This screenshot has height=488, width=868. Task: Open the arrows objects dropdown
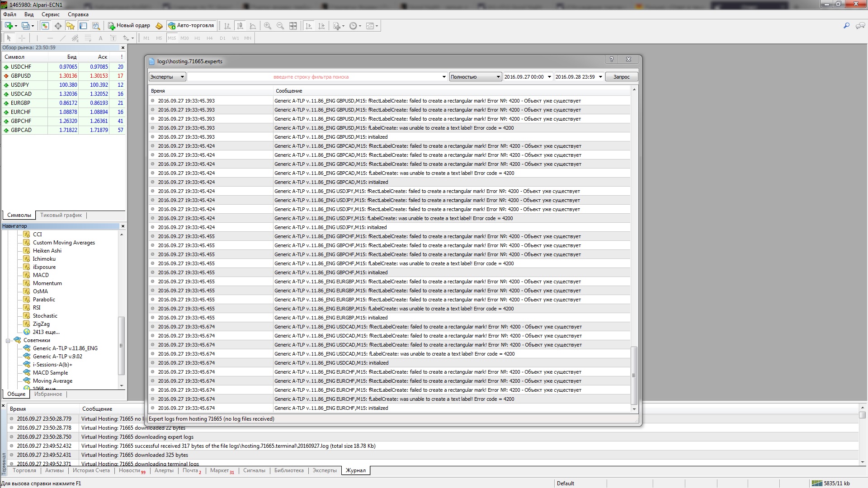[x=128, y=38]
